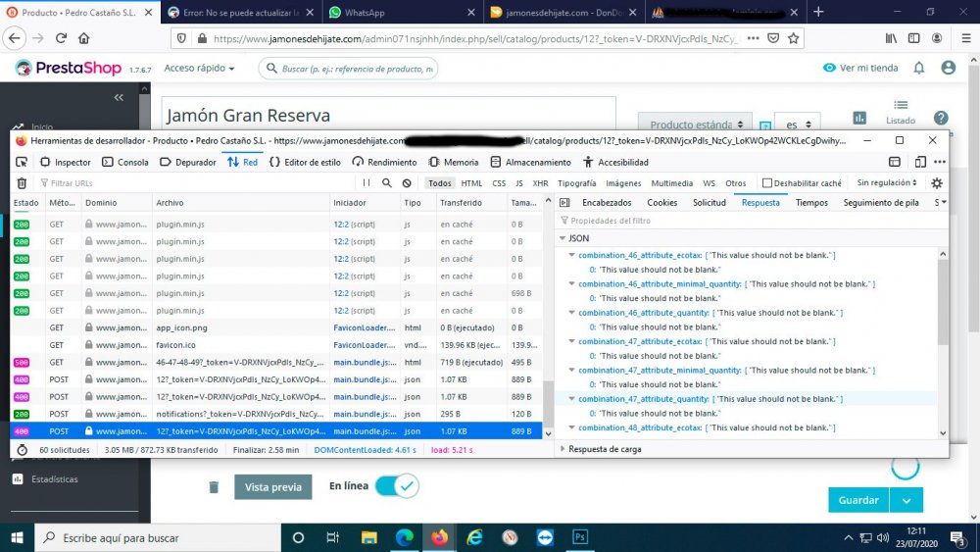Click the Ver mi tienda link
This screenshot has height=552, width=980.
859,68
